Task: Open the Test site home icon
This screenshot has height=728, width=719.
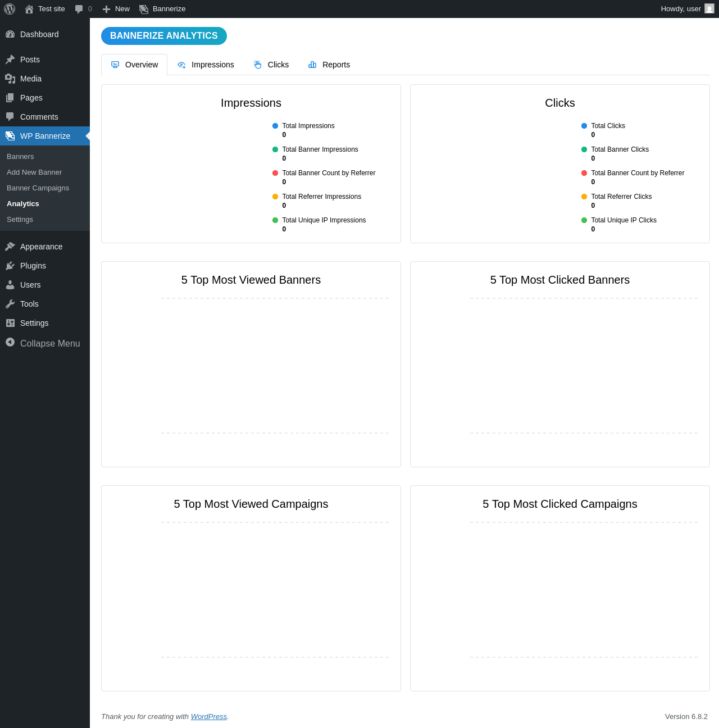Action: pos(29,9)
